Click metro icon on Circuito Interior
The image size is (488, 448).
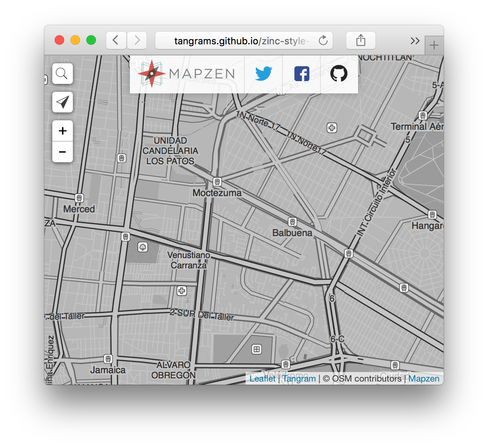coord(349,254)
